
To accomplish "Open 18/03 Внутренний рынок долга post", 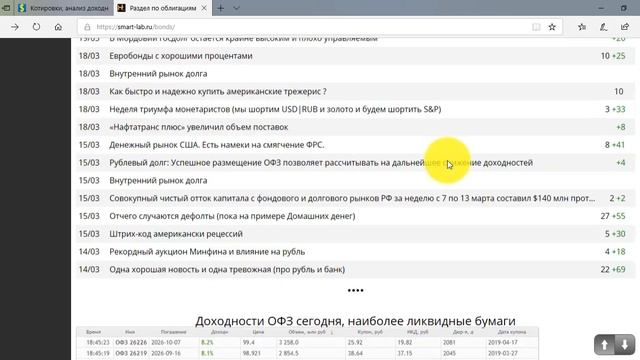I will 158,74.
